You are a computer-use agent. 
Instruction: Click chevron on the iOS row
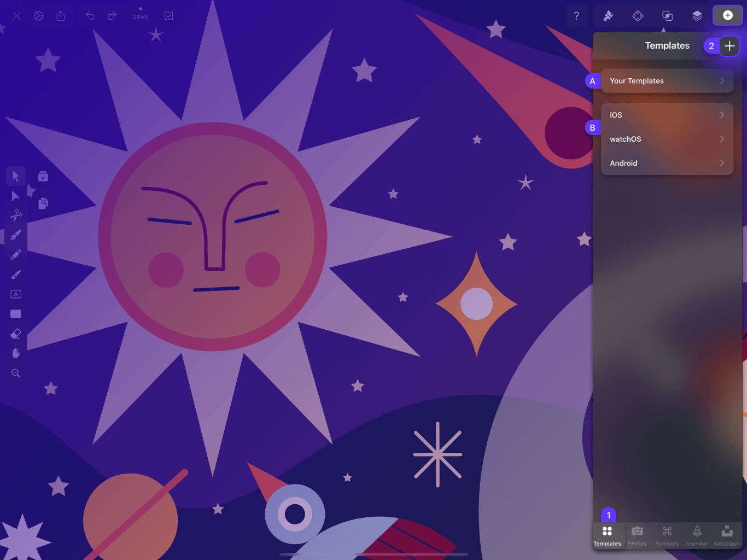722,115
